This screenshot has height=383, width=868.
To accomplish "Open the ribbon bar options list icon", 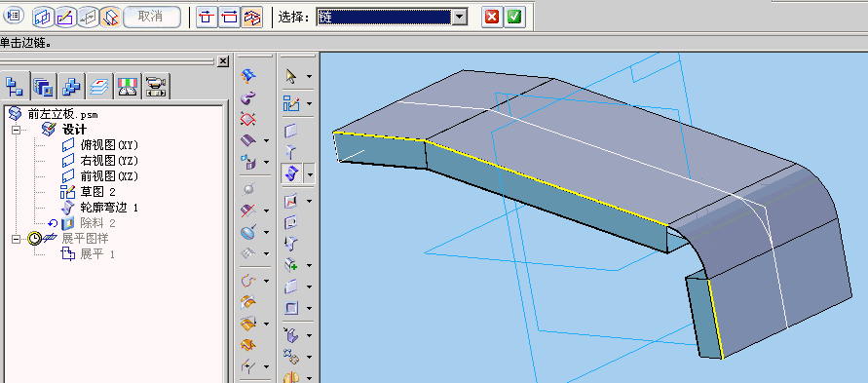I will click(13, 17).
